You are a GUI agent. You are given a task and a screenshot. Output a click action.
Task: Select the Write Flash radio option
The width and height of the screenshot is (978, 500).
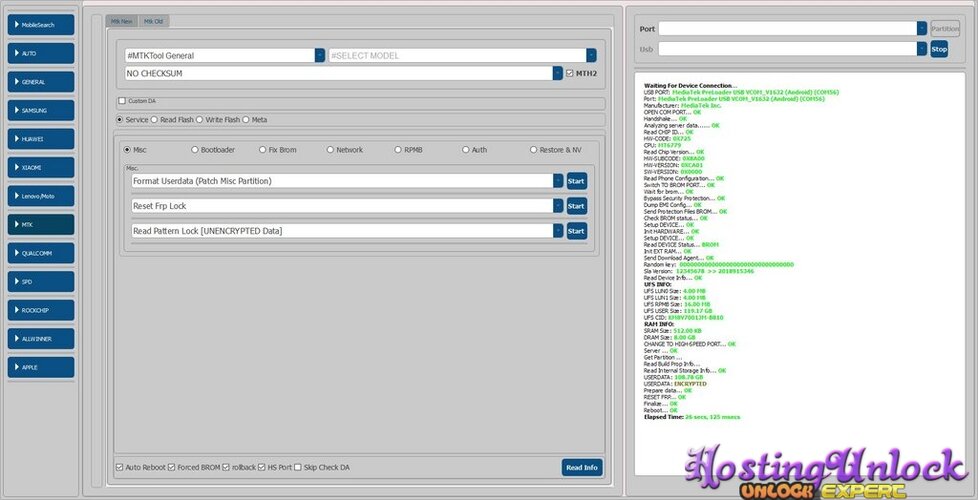200,120
